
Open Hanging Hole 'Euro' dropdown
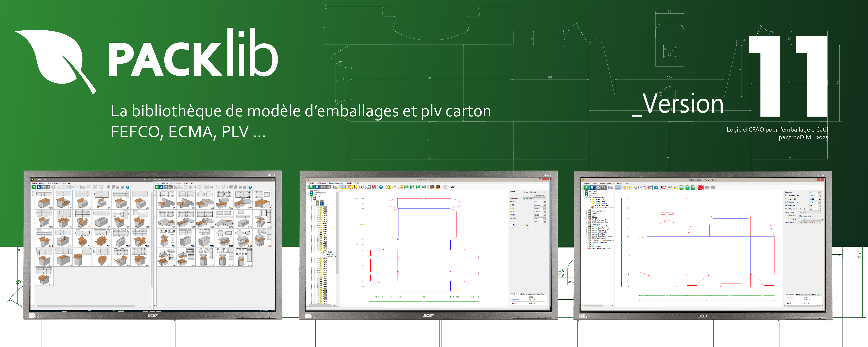pyautogui.click(x=812, y=219)
